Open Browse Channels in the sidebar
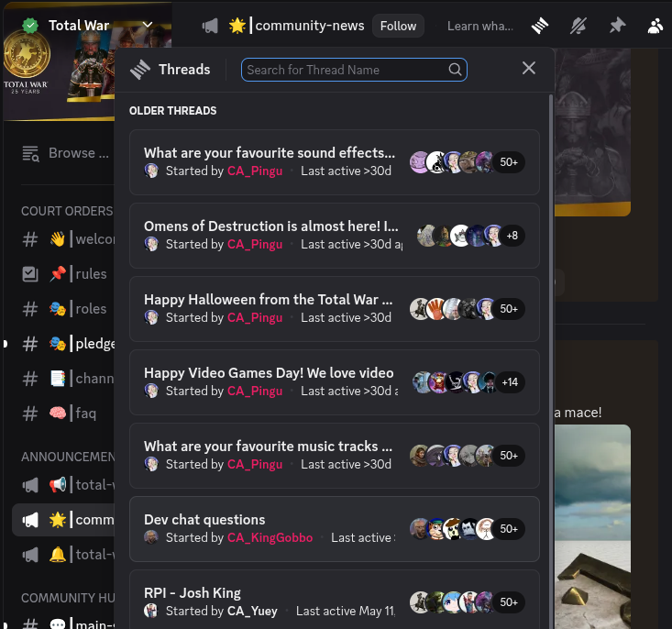This screenshot has height=629, width=672. click(66, 153)
